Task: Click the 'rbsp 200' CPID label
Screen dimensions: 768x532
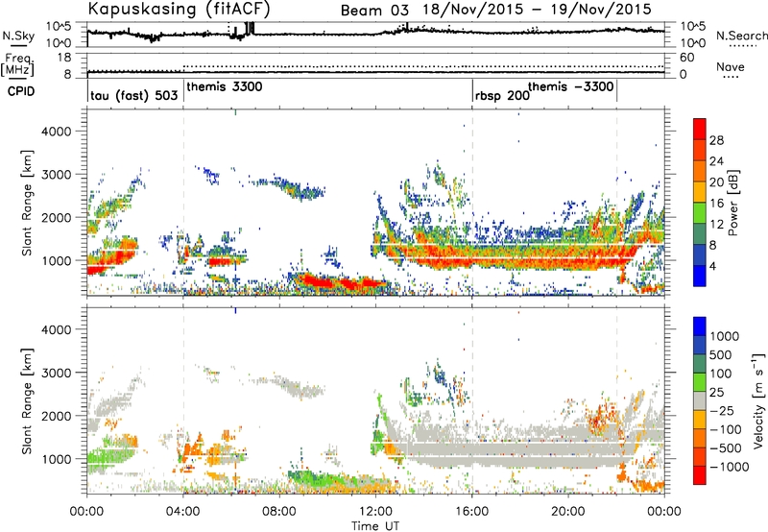Action: 502,95
